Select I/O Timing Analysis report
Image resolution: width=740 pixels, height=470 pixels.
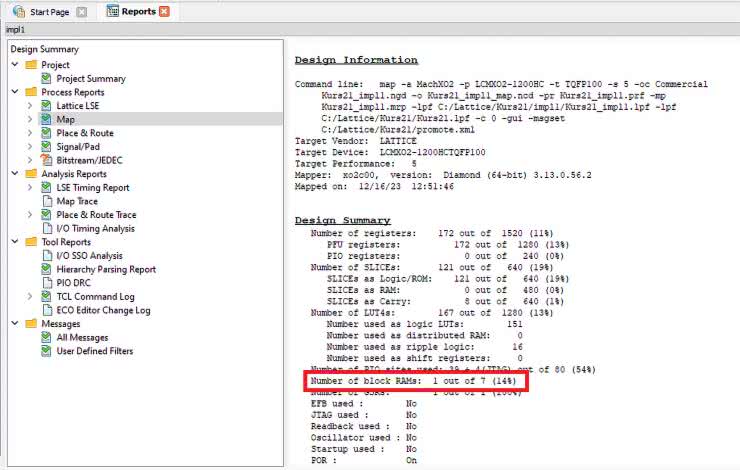click(96, 228)
